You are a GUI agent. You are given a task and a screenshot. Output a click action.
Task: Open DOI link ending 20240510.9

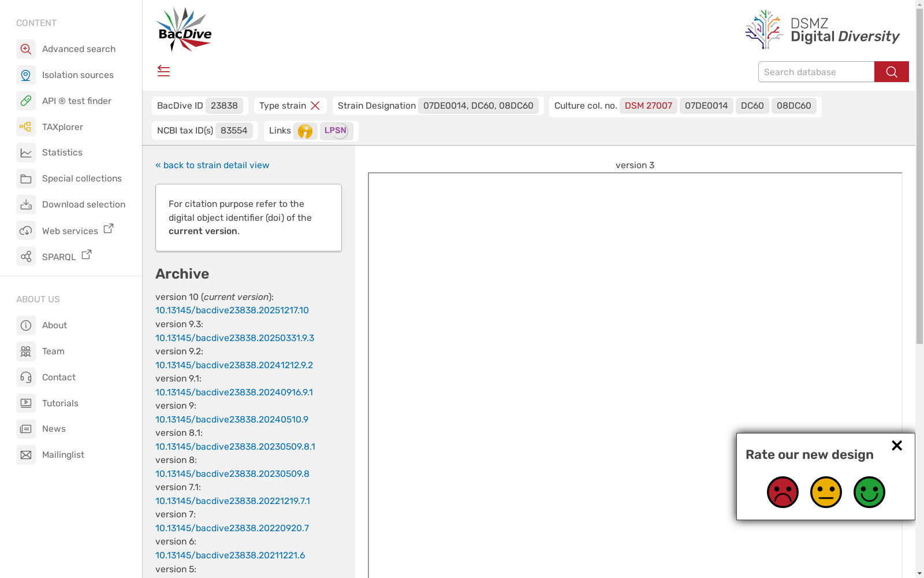coord(232,420)
